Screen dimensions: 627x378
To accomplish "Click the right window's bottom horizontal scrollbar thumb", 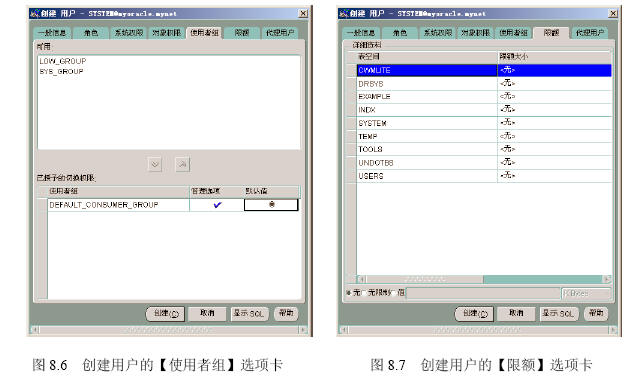I will (477, 330).
